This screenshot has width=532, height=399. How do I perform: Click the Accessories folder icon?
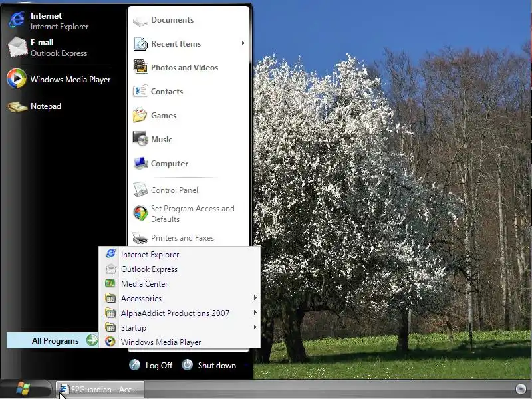point(110,298)
